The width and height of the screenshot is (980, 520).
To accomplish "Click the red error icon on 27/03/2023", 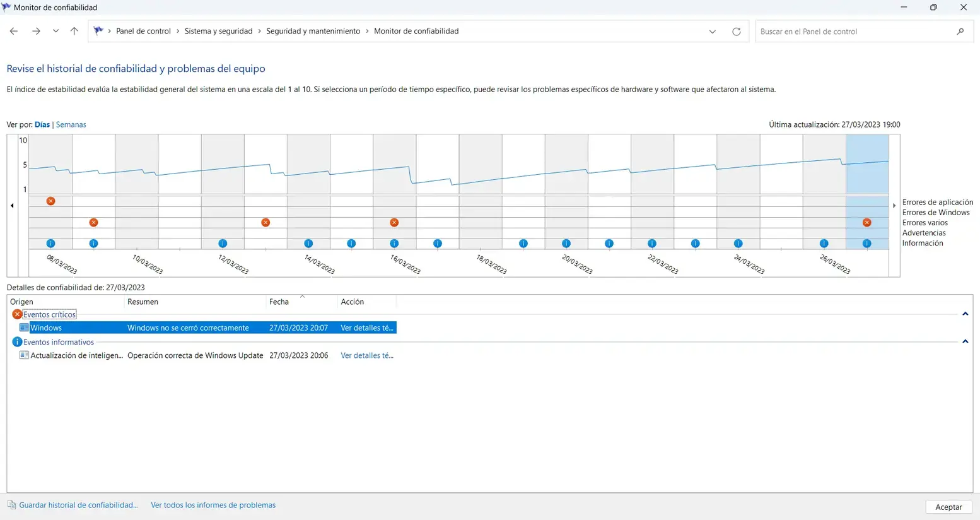I will click(867, 222).
